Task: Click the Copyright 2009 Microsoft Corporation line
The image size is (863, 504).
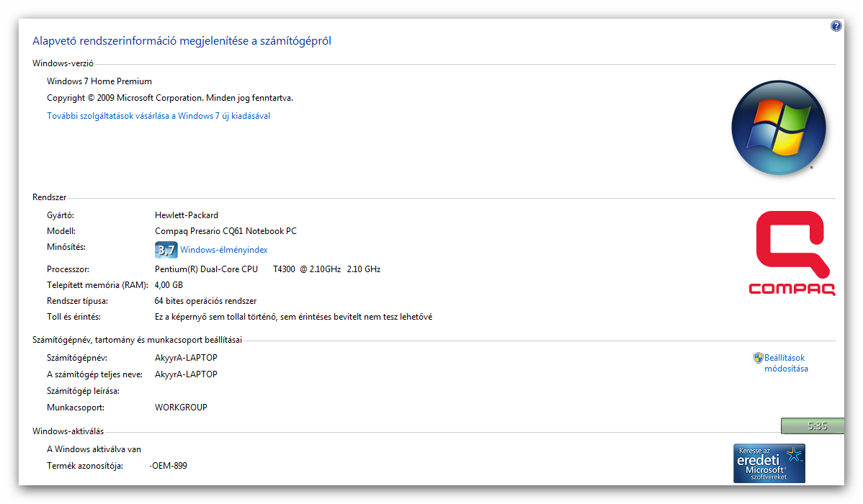Action: pos(170,98)
